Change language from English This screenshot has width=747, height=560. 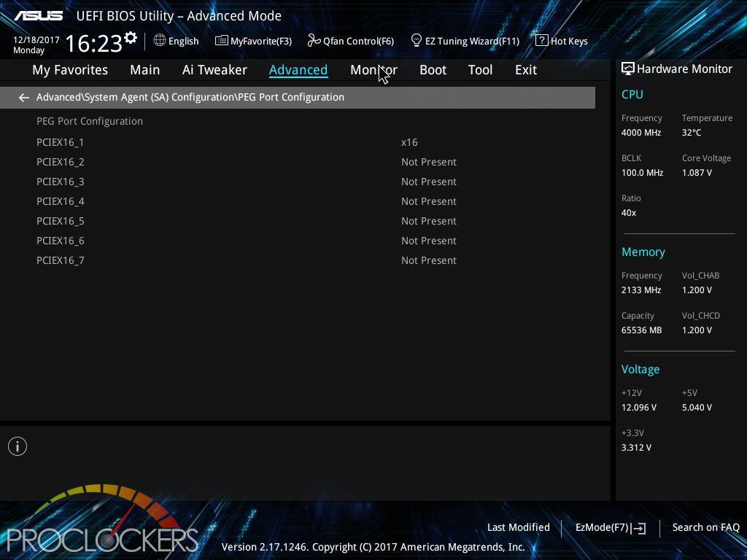pyautogui.click(x=183, y=42)
